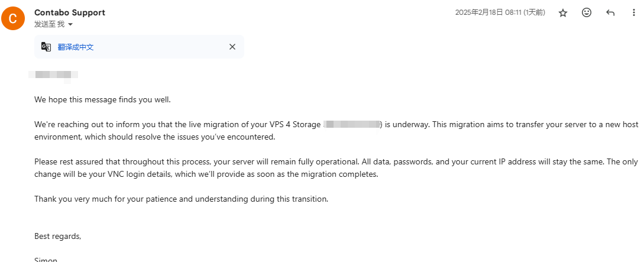Click the blurred VPS 4 Storage identifier
Screen dimensions: 644x262
pos(352,124)
